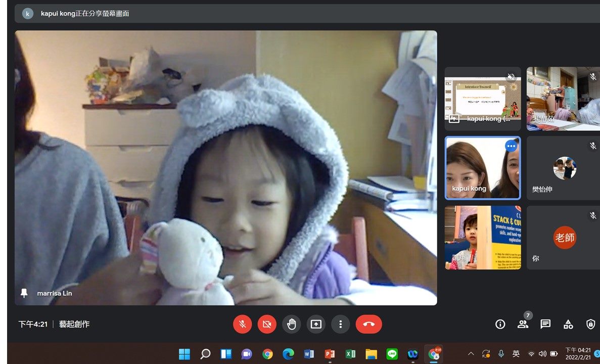Open PowerPoint from the taskbar

click(x=330, y=354)
